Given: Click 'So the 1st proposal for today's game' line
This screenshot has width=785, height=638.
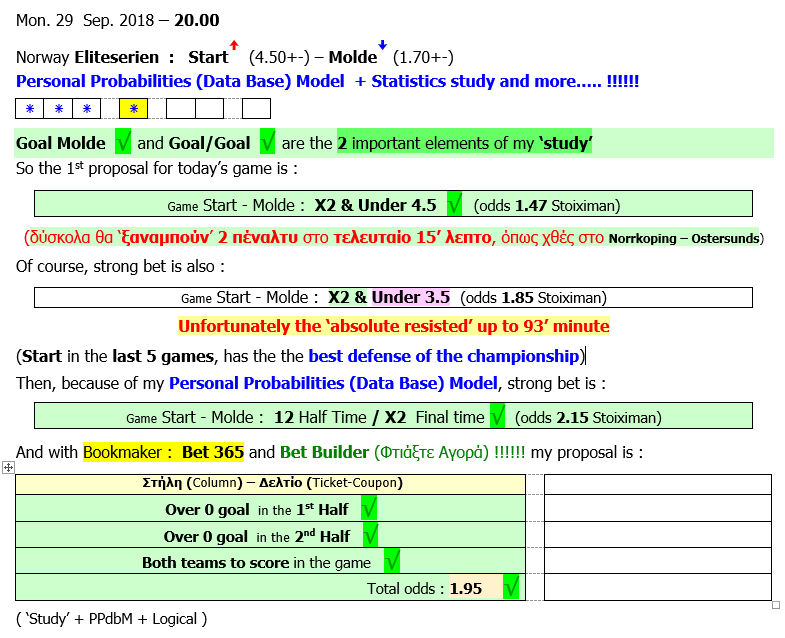Looking at the screenshot, I should click(x=157, y=168).
